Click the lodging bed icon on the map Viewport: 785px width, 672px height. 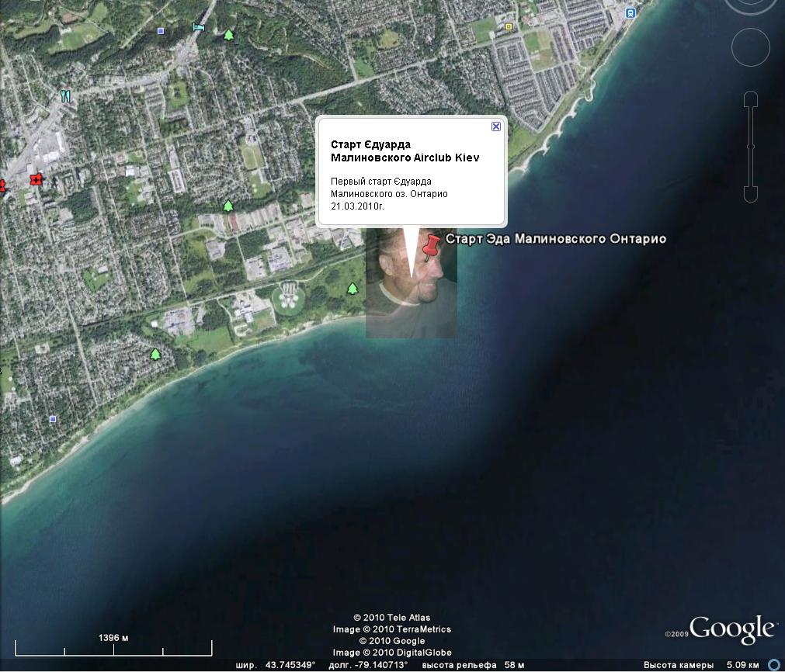(x=199, y=27)
